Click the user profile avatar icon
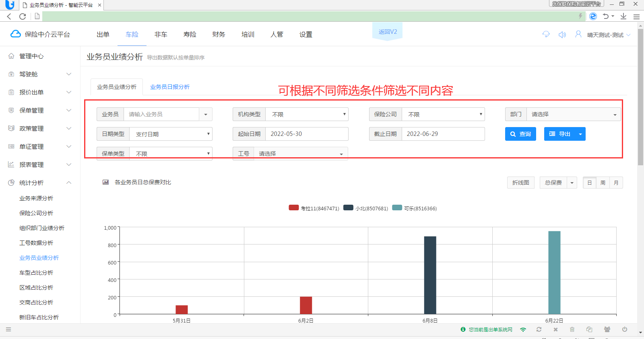This screenshot has width=644, height=339. pyautogui.click(x=578, y=34)
